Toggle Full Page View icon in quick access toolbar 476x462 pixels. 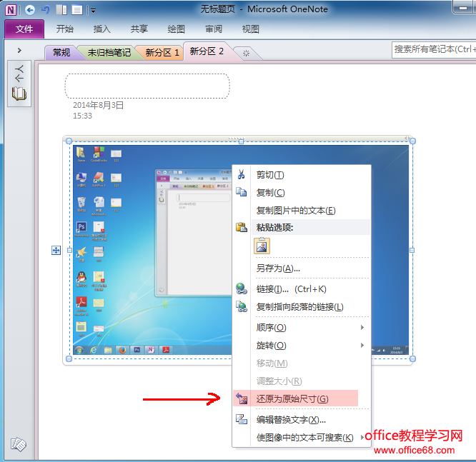coord(77,10)
